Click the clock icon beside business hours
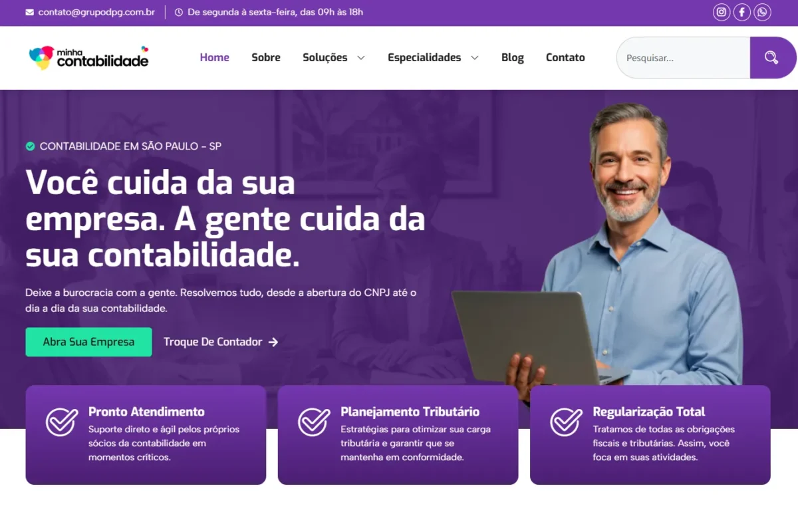798x532 pixels. pyautogui.click(x=179, y=13)
